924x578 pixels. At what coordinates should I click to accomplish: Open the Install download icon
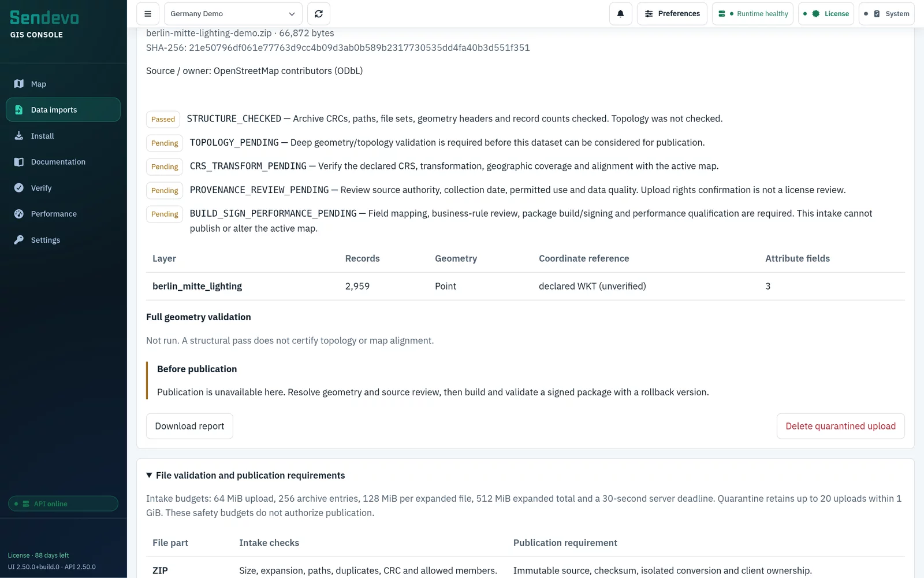(x=19, y=136)
